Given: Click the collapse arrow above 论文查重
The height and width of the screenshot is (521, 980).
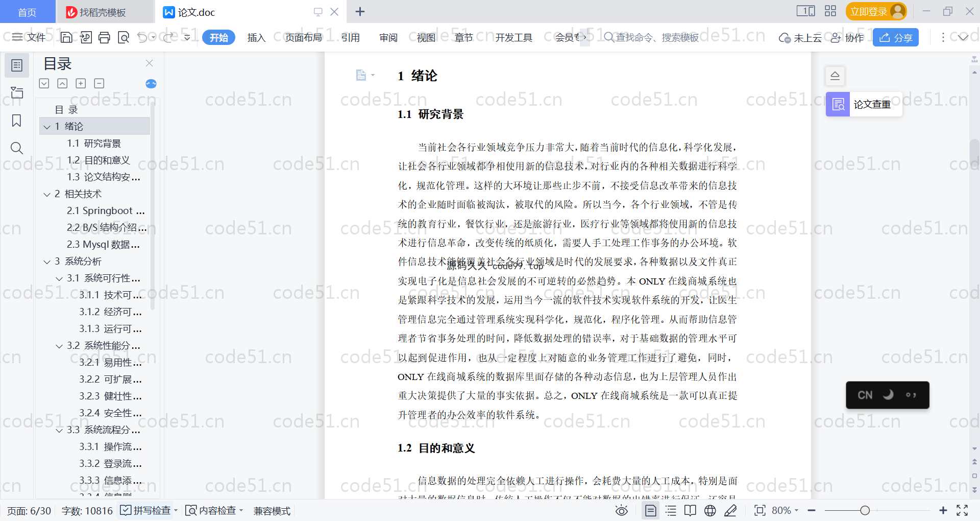Looking at the screenshot, I should pos(835,76).
